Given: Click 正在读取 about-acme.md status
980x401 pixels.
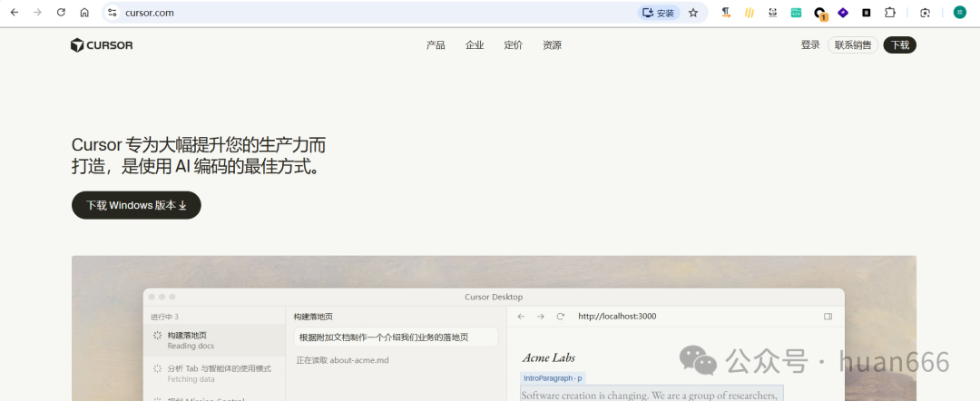Looking at the screenshot, I should 342,360.
